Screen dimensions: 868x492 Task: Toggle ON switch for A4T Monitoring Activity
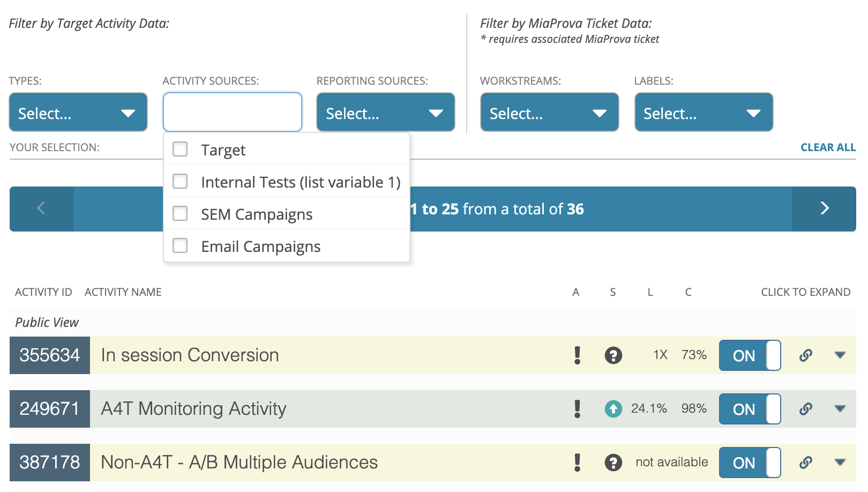750,409
